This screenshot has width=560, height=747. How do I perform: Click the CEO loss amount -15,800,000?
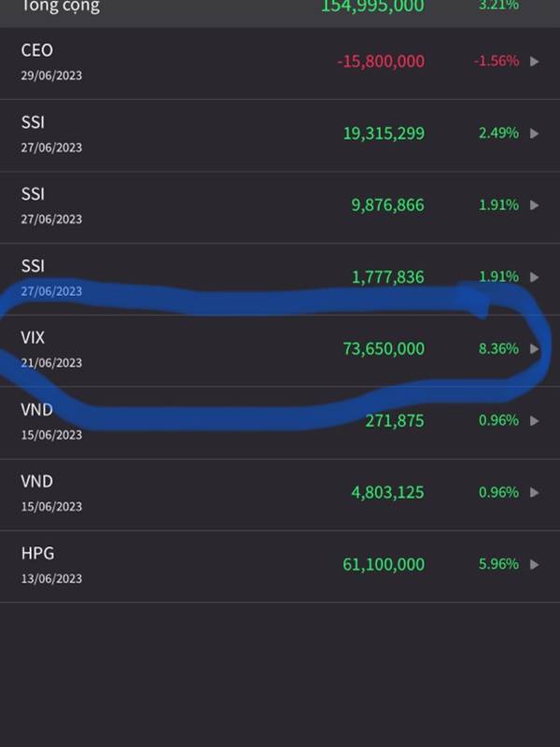(x=381, y=62)
